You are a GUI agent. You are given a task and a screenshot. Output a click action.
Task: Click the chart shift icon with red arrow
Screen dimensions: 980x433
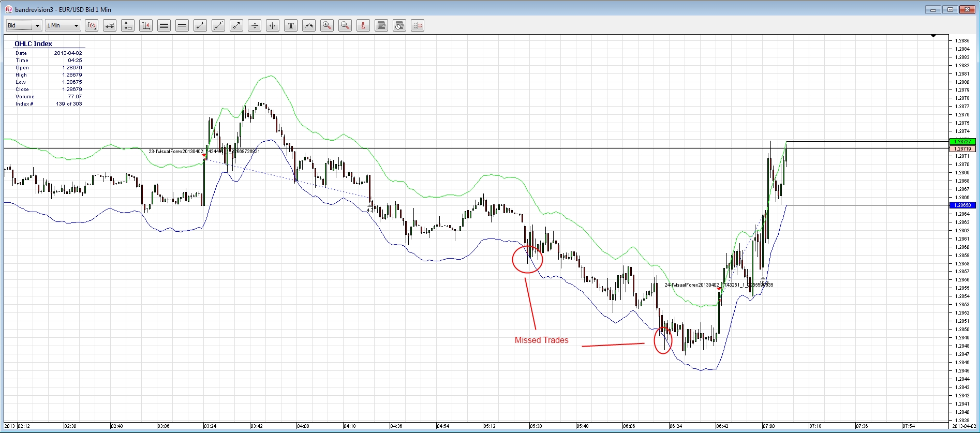pyautogui.click(x=146, y=25)
